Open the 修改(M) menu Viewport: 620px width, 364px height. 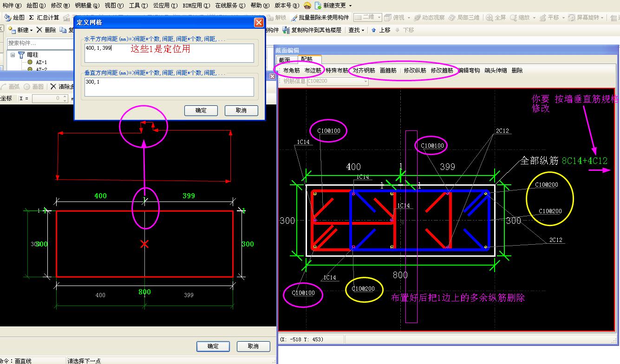coord(60,6)
